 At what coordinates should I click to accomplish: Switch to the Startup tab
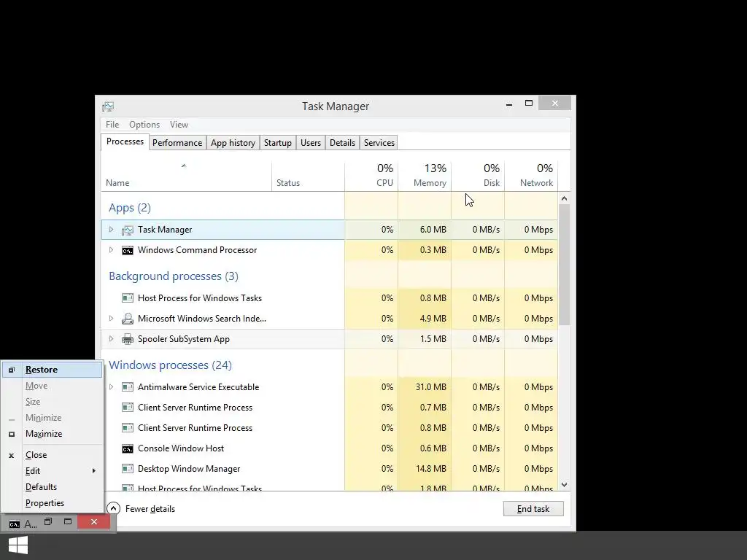click(x=278, y=143)
